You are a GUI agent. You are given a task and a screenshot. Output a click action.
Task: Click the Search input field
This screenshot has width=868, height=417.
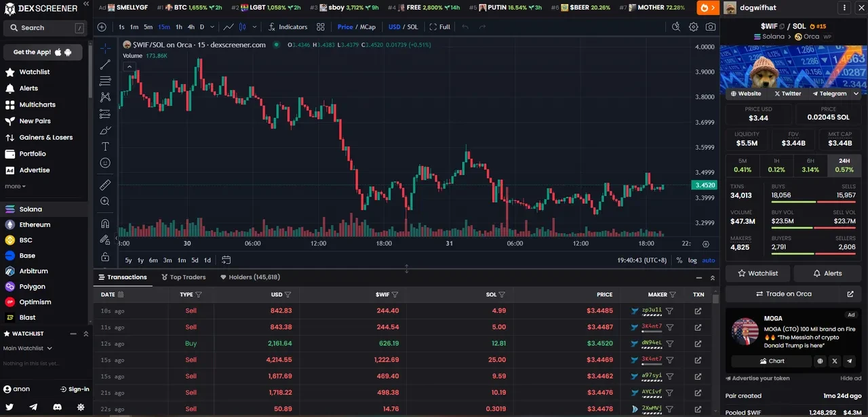tap(45, 28)
